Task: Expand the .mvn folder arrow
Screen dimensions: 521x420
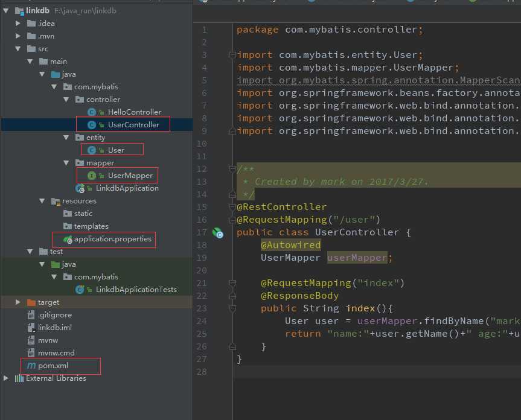Action: (18, 36)
